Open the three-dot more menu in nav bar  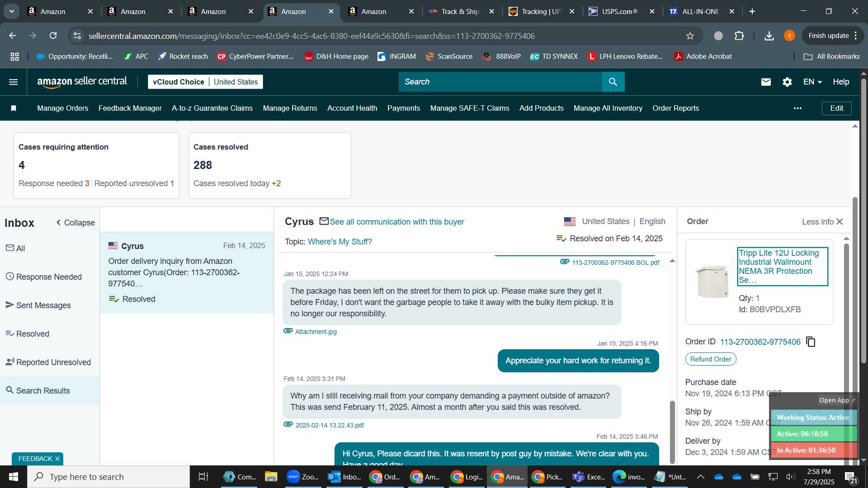[797, 108]
